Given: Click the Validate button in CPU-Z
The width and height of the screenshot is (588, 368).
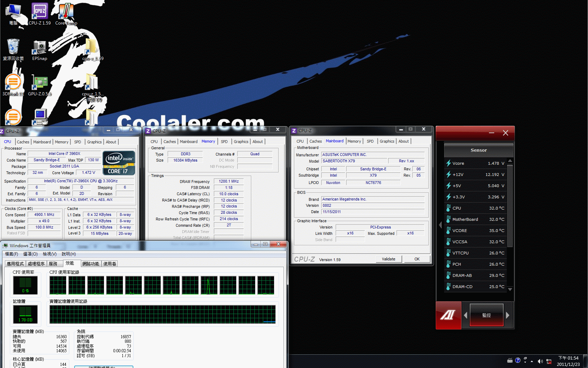Looking at the screenshot, I should (x=388, y=259).
